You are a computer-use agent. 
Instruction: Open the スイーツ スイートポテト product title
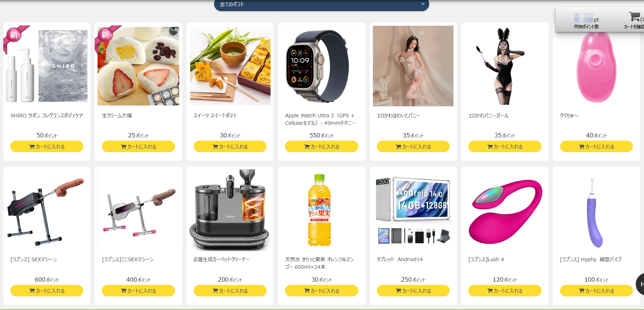point(215,116)
